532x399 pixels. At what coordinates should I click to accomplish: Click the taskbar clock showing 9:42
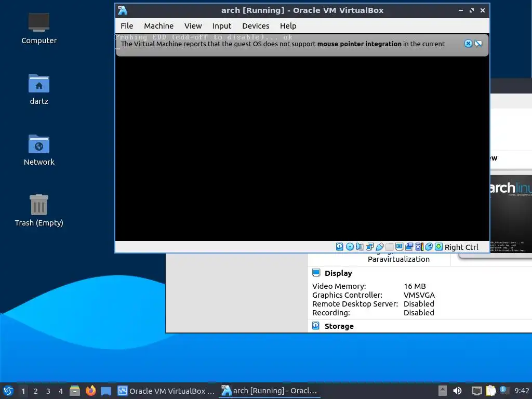click(522, 391)
